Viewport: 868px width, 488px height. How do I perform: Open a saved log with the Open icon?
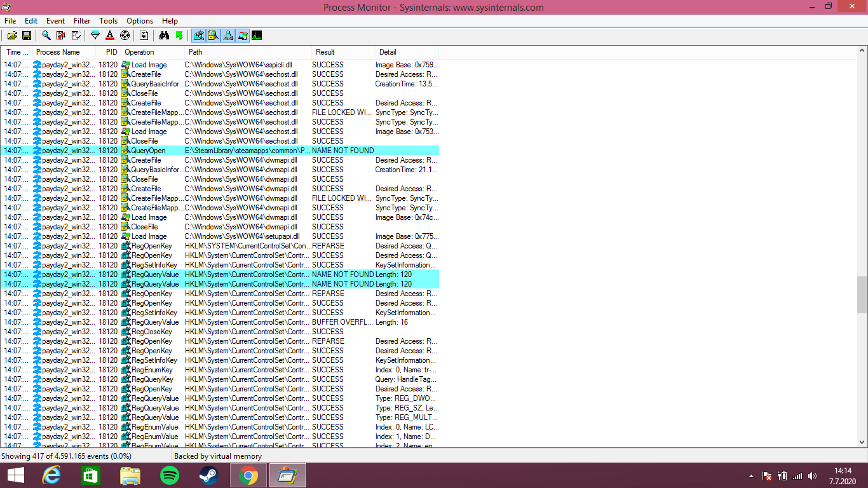pyautogui.click(x=12, y=36)
